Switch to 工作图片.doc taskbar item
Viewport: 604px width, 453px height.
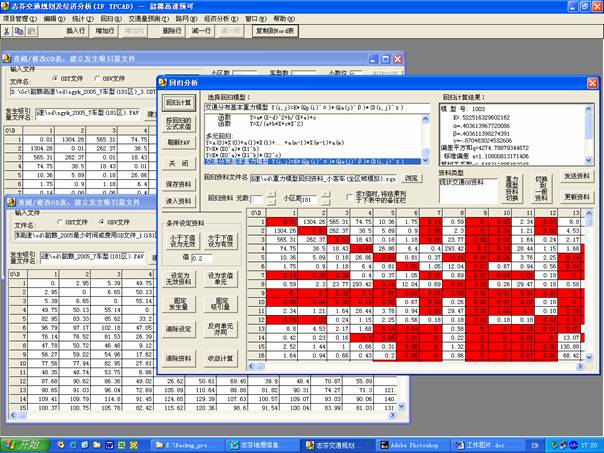pyautogui.click(x=484, y=445)
